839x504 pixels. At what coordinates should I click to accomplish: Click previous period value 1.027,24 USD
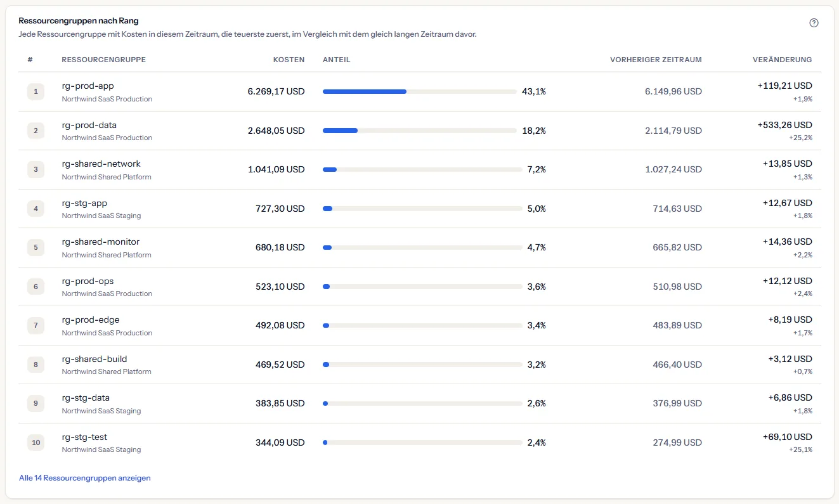673,169
